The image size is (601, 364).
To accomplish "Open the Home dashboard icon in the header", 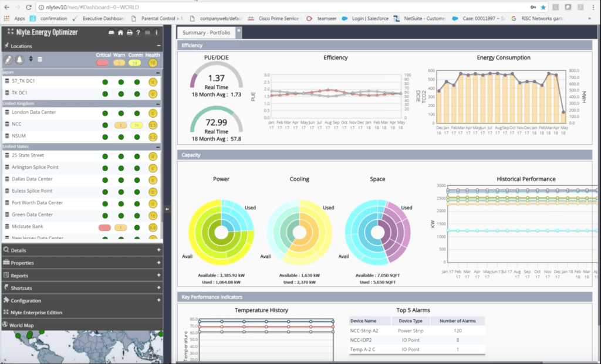I will click(x=120, y=32).
